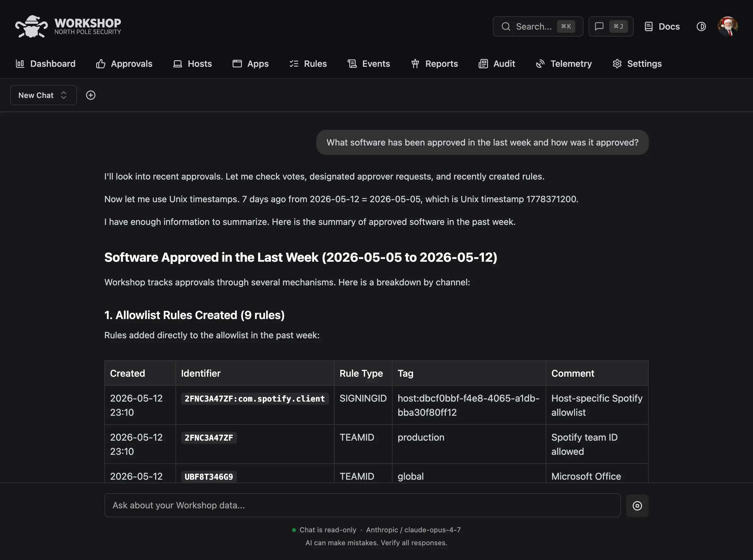
Task: Click the Chat is read-only status
Action: tap(328, 530)
